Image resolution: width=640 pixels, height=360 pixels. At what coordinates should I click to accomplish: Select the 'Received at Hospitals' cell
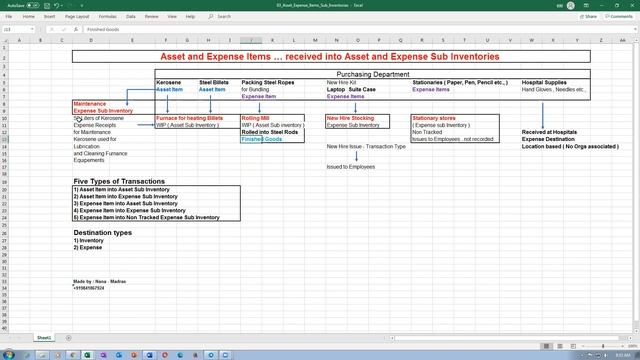[549, 132]
